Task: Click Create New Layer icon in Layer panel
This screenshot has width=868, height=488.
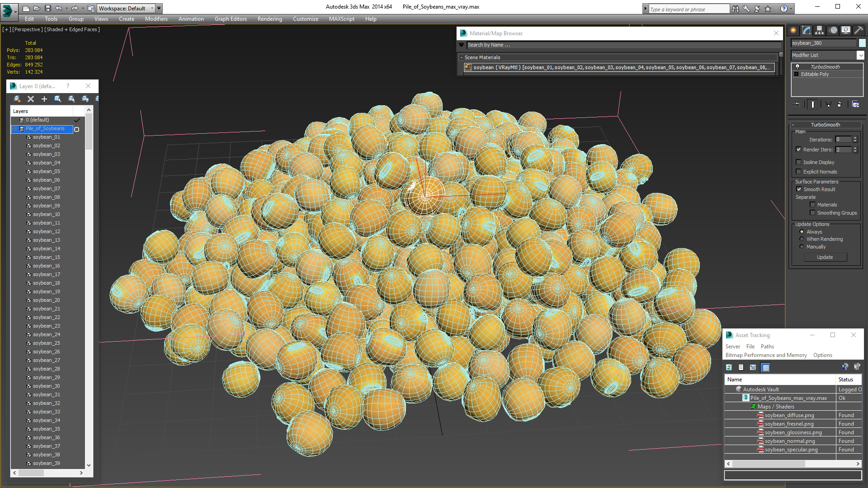Action: [17, 99]
